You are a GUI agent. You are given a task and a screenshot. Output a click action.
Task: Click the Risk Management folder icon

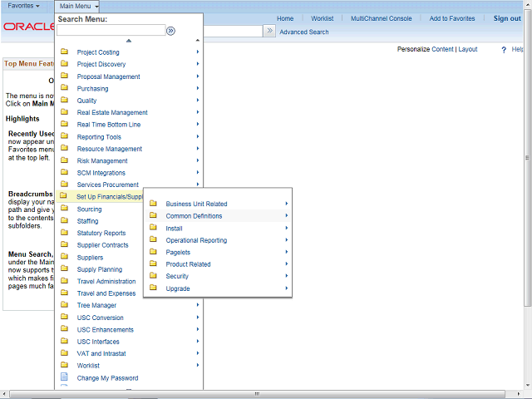64,160
